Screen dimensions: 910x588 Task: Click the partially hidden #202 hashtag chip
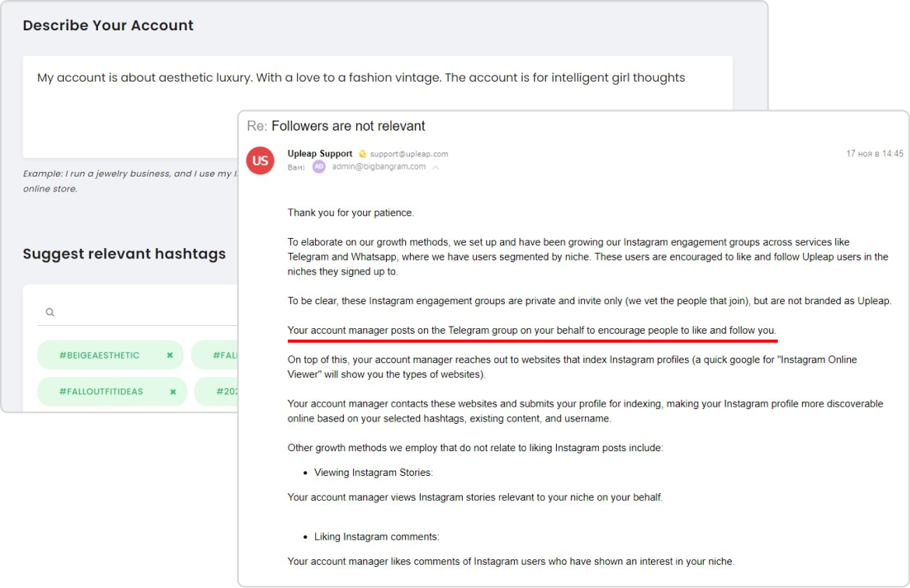221,392
